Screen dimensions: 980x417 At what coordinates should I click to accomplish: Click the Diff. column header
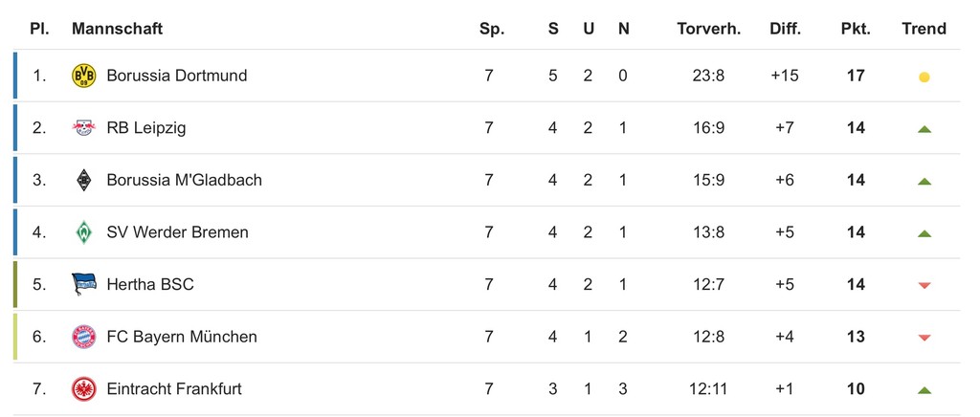(785, 29)
